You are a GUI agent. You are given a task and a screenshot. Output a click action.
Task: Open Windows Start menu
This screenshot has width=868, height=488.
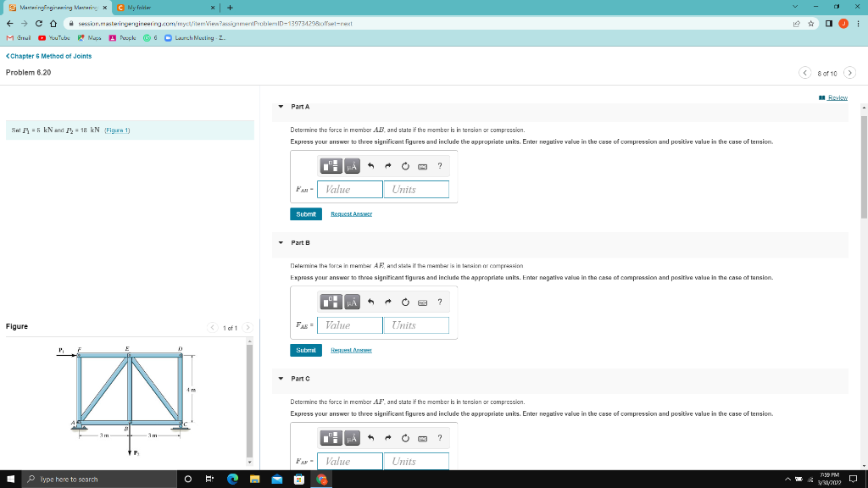10,480
